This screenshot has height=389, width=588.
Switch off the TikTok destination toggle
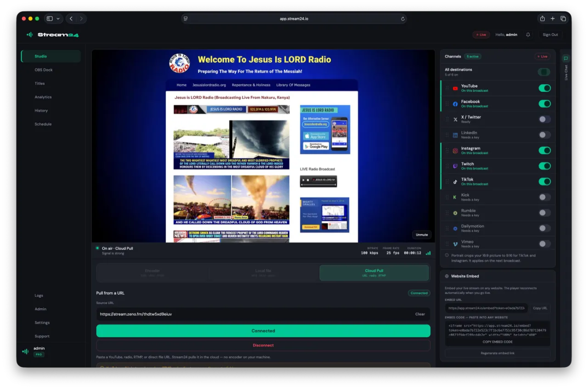pyautogui.click(x=544, y=181)
